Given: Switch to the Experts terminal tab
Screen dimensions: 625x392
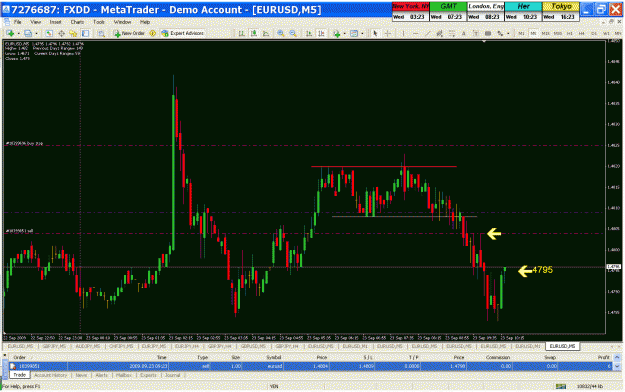Looking at the screenshot, I should [x=148, y=375].
